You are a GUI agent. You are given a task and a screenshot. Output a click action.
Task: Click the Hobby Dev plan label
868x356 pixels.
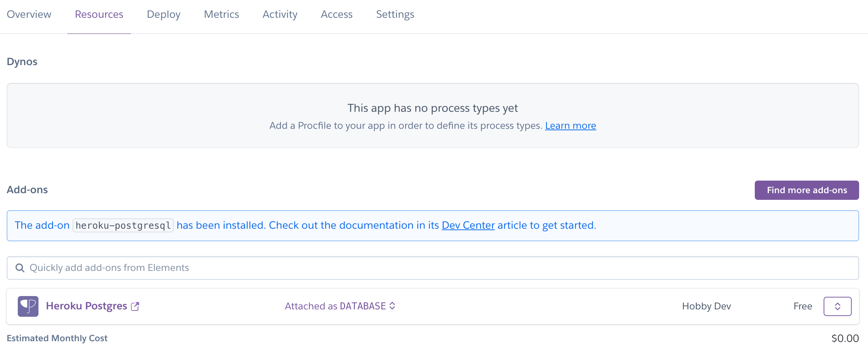(x=706, y=306)
